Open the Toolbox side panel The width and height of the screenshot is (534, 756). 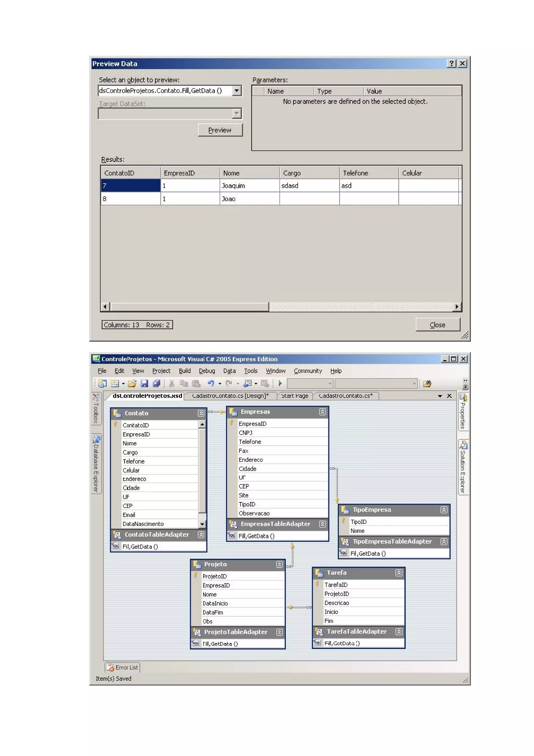coord(96,409)
